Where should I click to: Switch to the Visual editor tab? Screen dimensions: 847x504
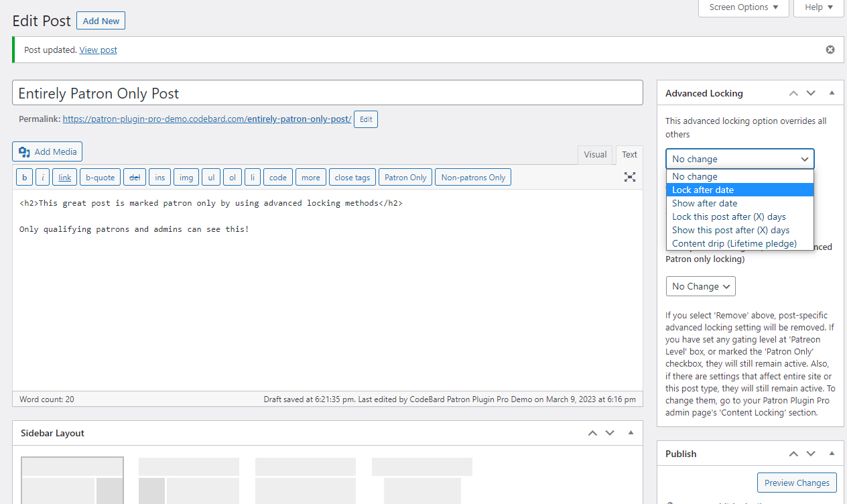595,155
